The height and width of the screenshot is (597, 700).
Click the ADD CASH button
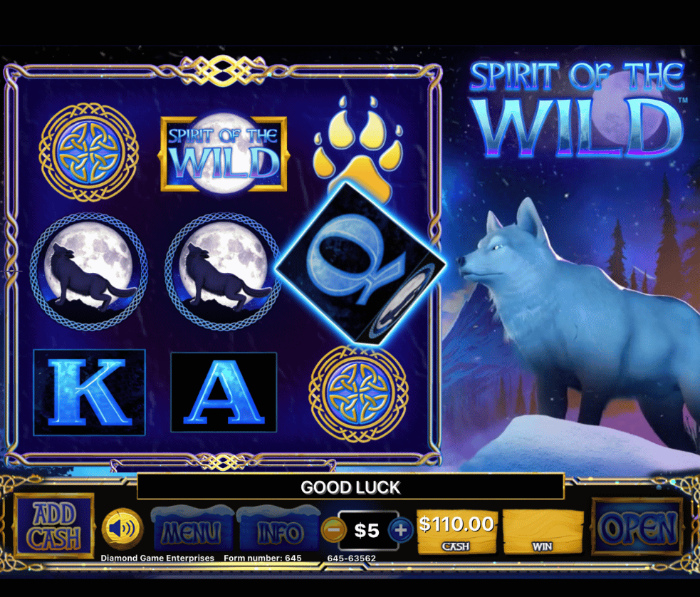point(54,526)
